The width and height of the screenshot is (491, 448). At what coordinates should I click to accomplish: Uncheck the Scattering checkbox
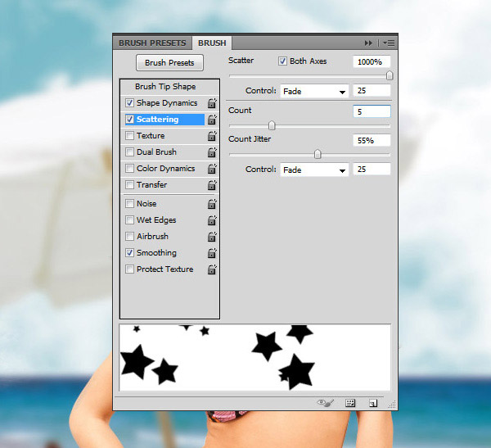[x=129, y=119]
